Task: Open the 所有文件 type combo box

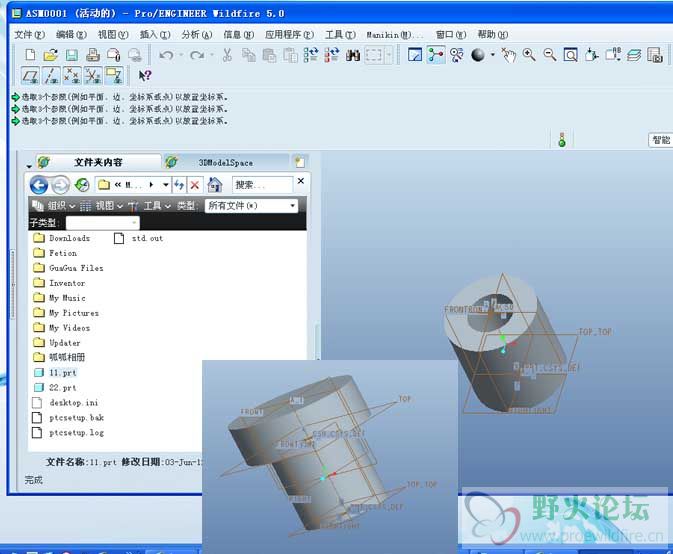Action: coord(251,206)
